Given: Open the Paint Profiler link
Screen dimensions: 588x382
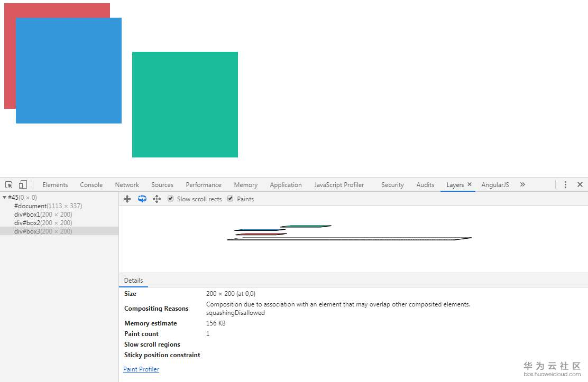Looking at the screenshot, I should tap(141, 369).
